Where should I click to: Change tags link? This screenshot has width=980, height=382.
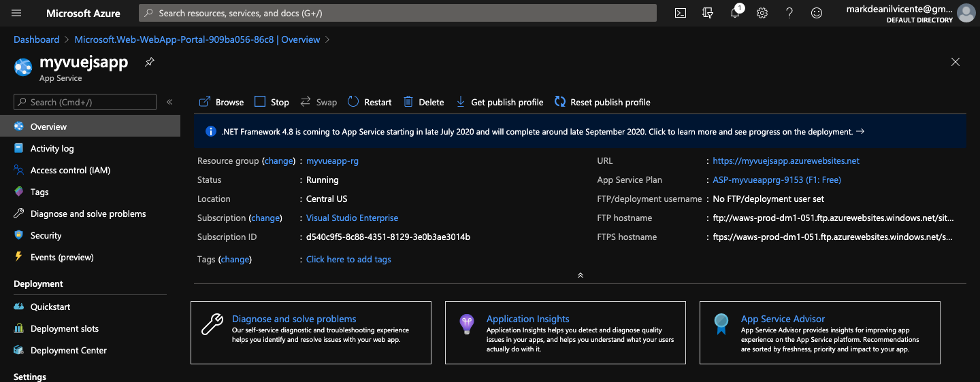coord(235,260)
